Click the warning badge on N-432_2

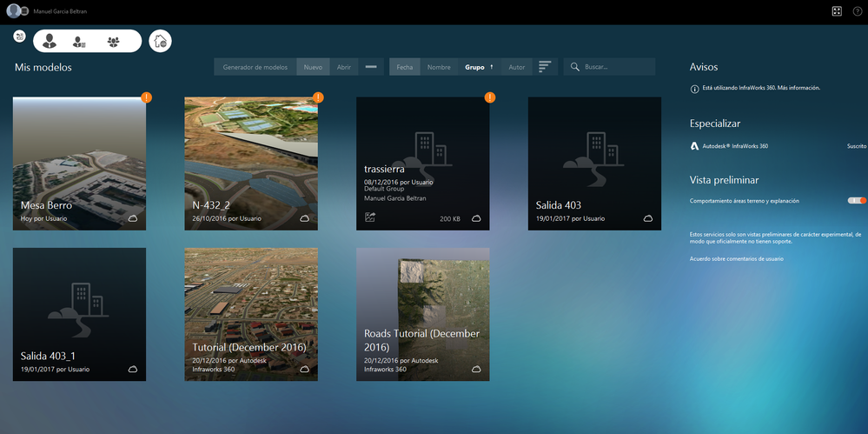318,97
